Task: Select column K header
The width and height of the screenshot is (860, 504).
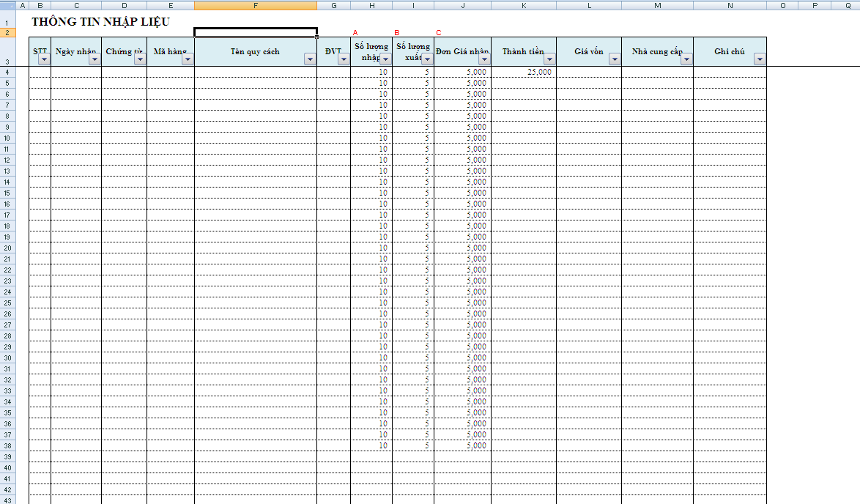Action: pyautogui.click(x=523, y=5)
